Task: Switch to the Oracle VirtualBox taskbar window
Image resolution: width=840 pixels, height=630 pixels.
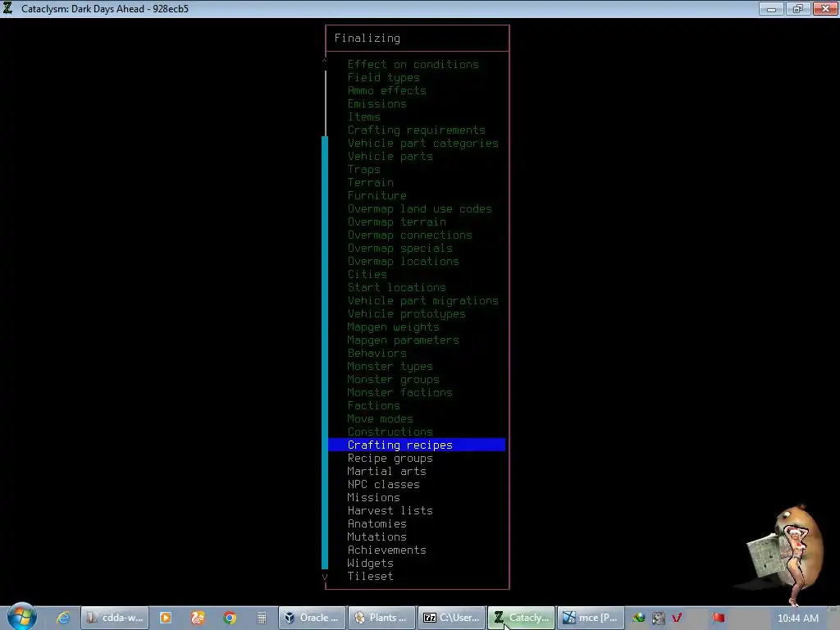Action: (312, 618)
